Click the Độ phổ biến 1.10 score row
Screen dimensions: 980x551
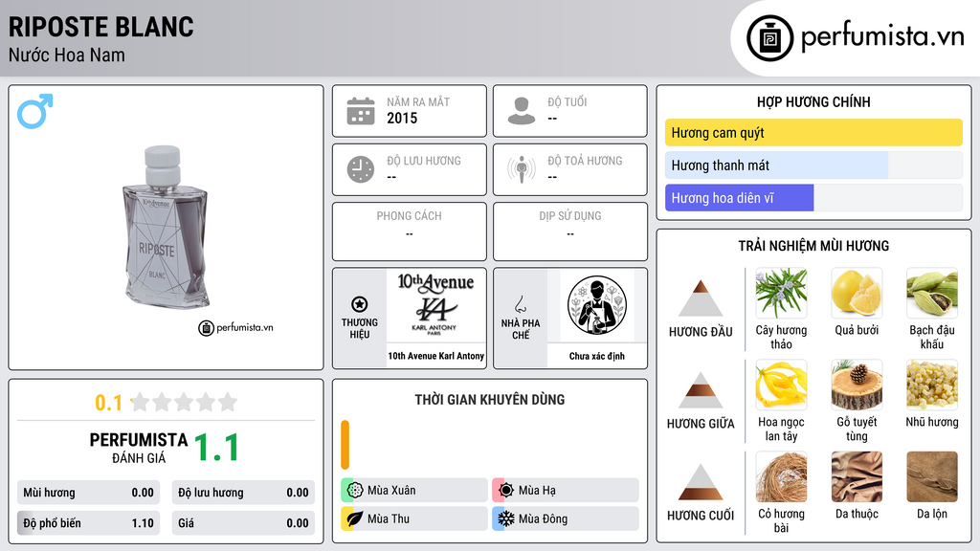(x=88, y=523)
